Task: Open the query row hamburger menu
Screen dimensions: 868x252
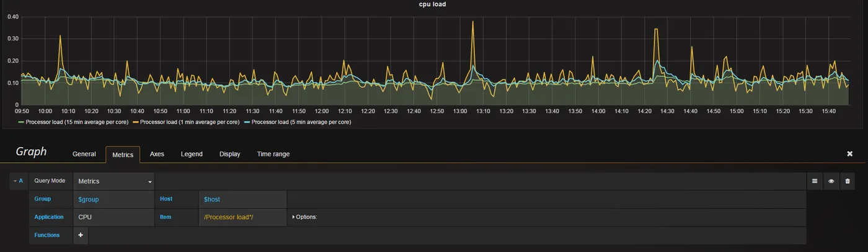Action: point(815,181)
